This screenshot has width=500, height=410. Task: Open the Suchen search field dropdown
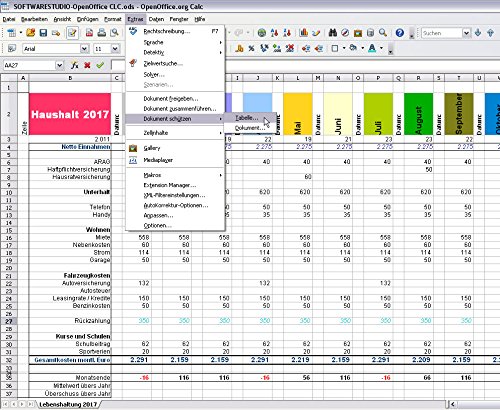(x=466, y=33)
